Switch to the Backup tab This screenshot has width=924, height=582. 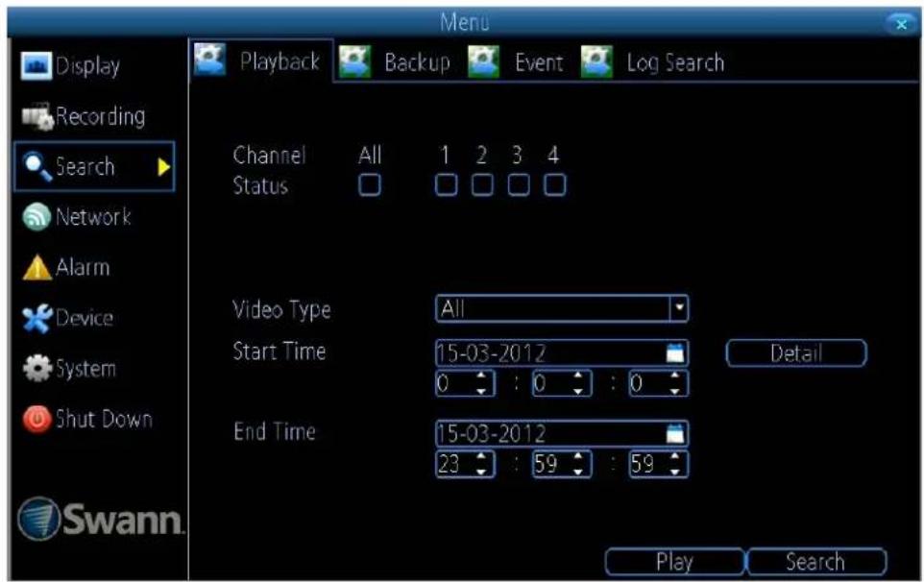pos(396,61)
